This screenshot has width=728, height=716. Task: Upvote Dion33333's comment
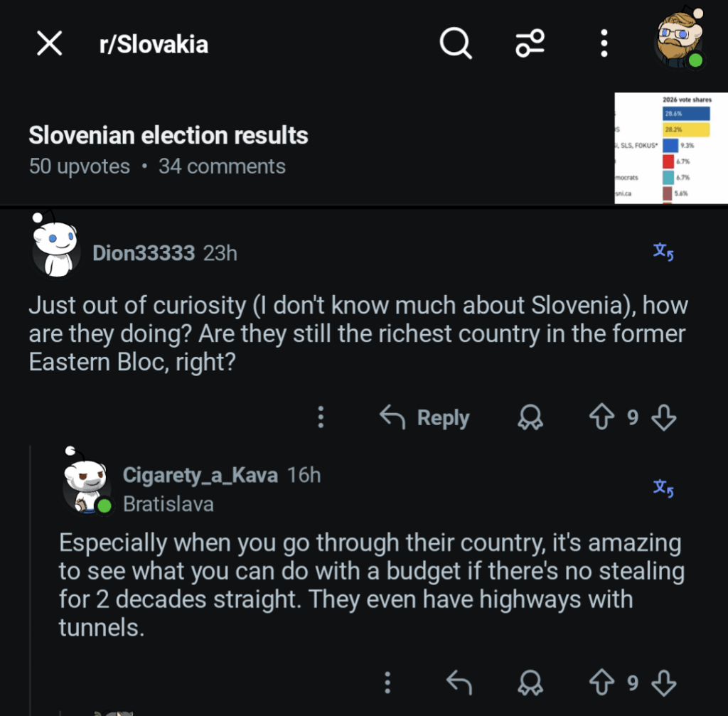[x=601, y=418]
